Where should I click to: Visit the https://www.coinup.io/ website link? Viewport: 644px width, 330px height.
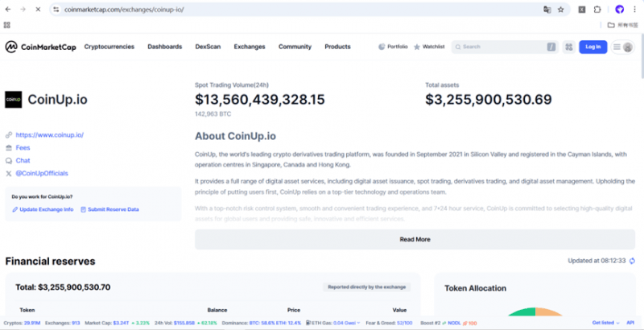click(x=49, y=135)
